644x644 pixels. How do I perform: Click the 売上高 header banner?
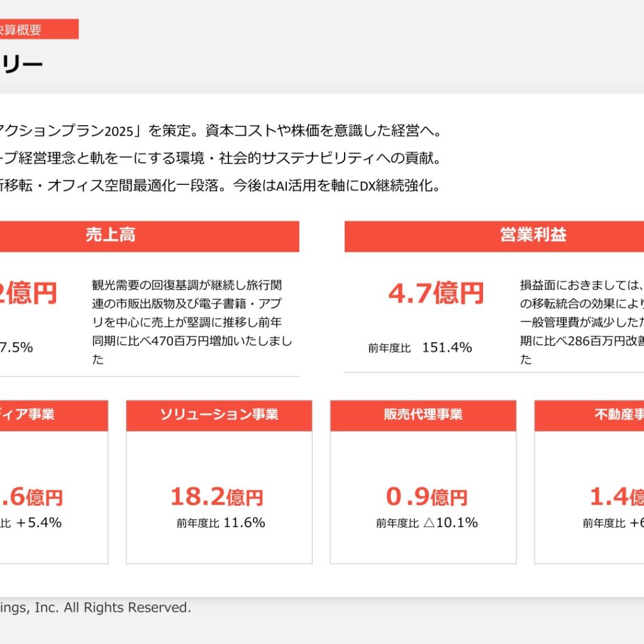149,236
